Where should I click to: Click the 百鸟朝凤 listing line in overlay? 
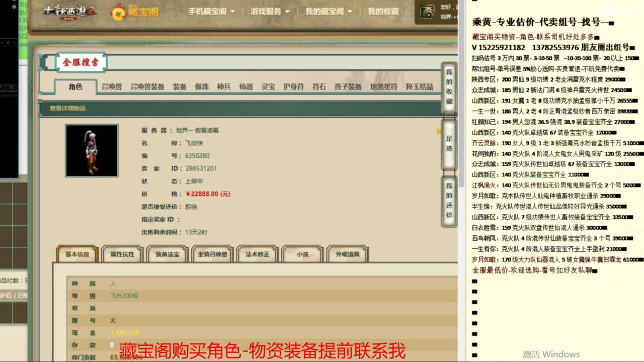pyautogui.click(x=552, y=238)
